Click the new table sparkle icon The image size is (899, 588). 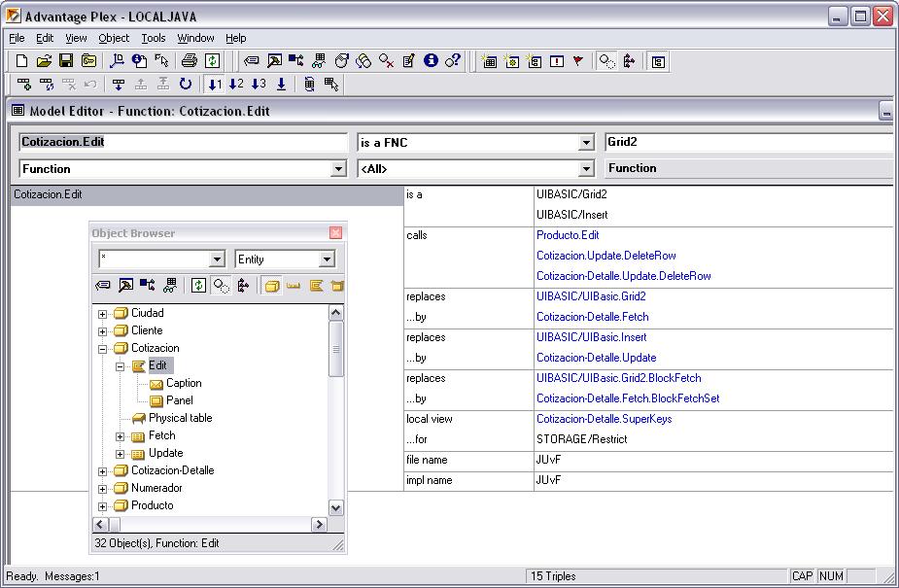489,61
